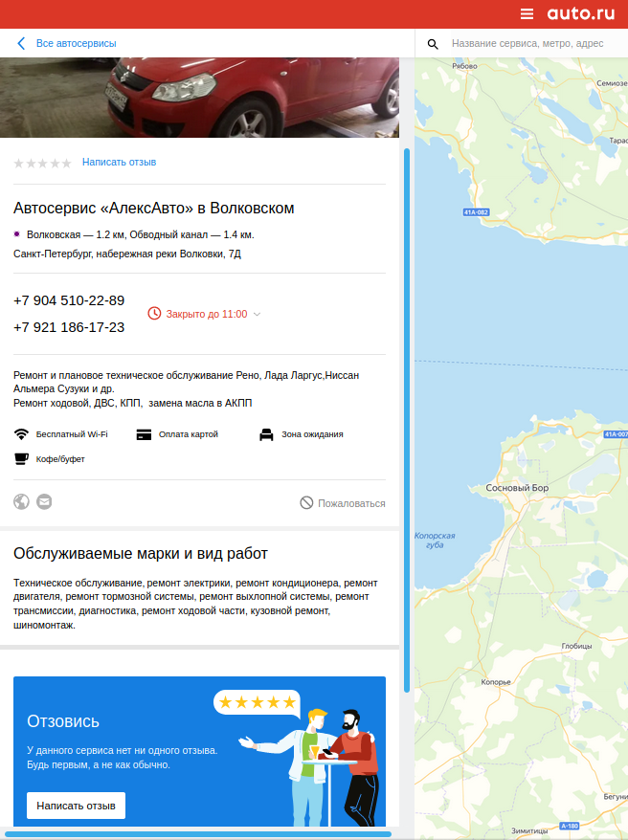Click the red car photo

199,98
